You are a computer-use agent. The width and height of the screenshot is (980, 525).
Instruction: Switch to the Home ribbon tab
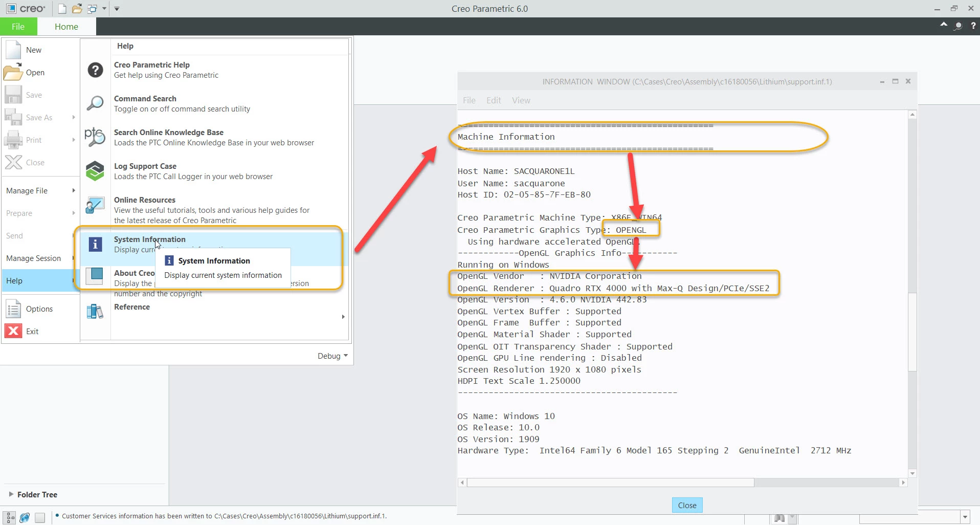pos(66,27)
